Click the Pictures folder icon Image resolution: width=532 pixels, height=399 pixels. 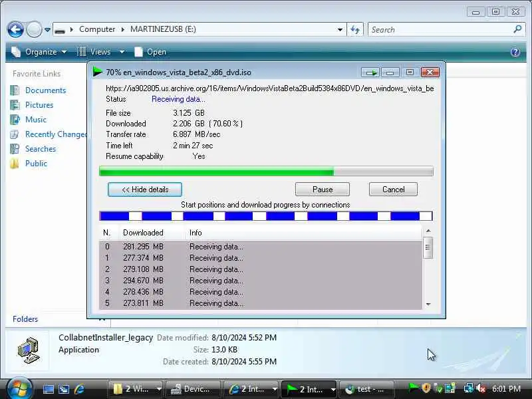[15, 105]
